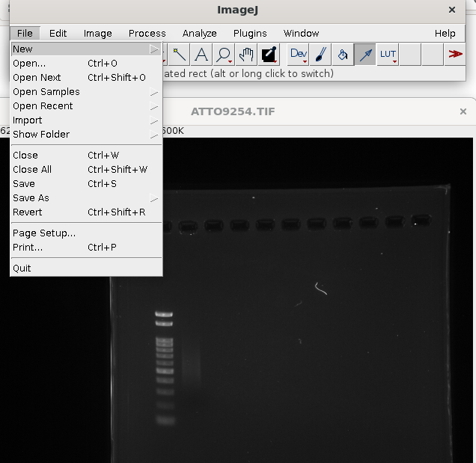476x463 pixels.
Task: Close the ATTO9254.TIF image window
Action: pos(463,111)
